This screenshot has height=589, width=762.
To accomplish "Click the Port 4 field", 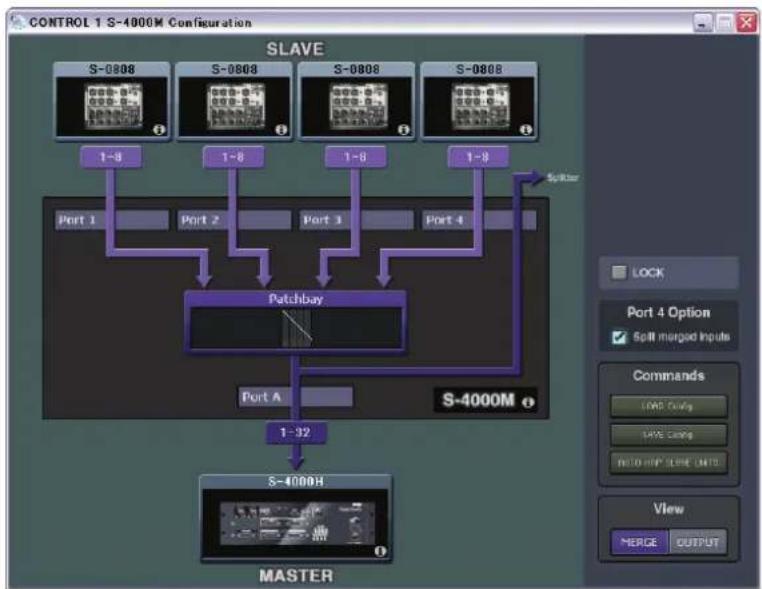I will 479,220.
